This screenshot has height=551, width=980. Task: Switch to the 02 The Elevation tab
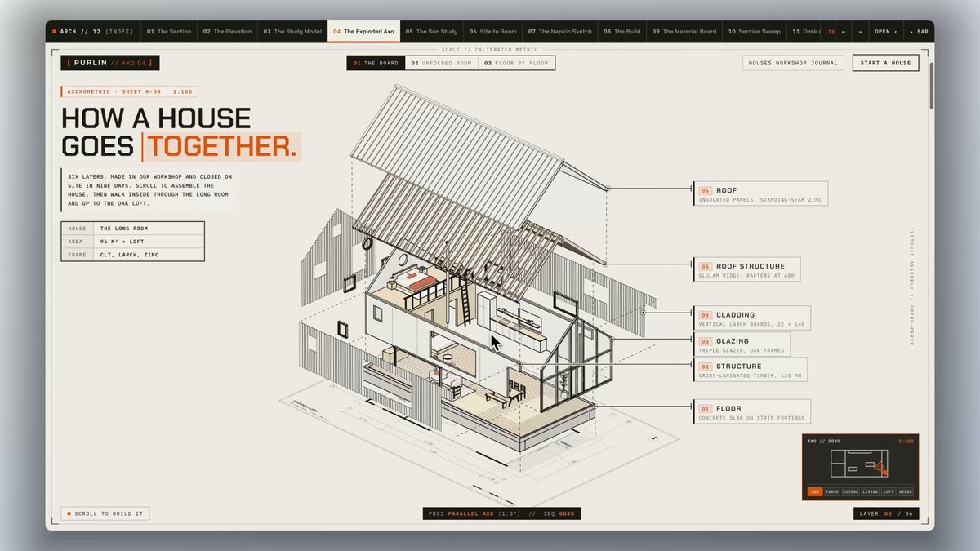(x=227, y=32)
